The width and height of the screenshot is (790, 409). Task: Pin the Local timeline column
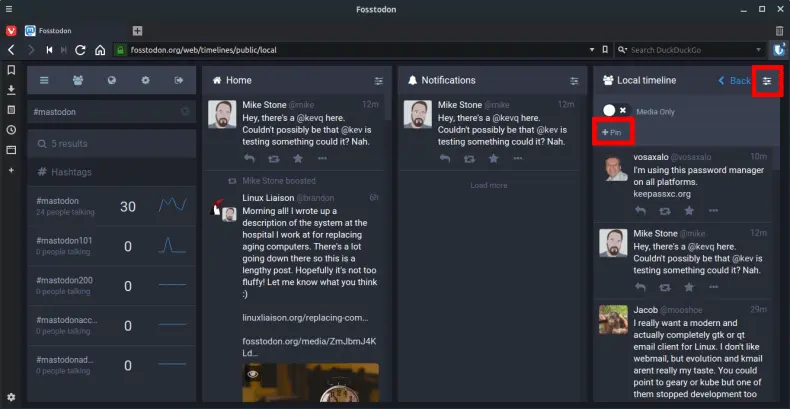click(612, 132)
